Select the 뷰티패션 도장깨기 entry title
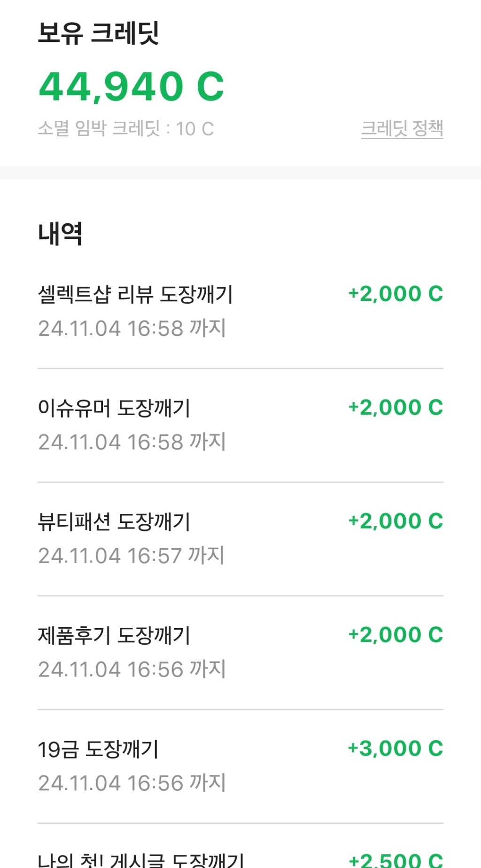481x868 pixels. click(x=114, y=522)
